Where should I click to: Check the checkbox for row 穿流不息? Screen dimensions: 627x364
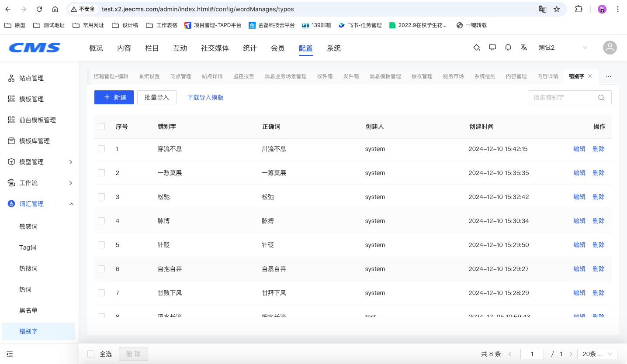[x=101, y=149]
